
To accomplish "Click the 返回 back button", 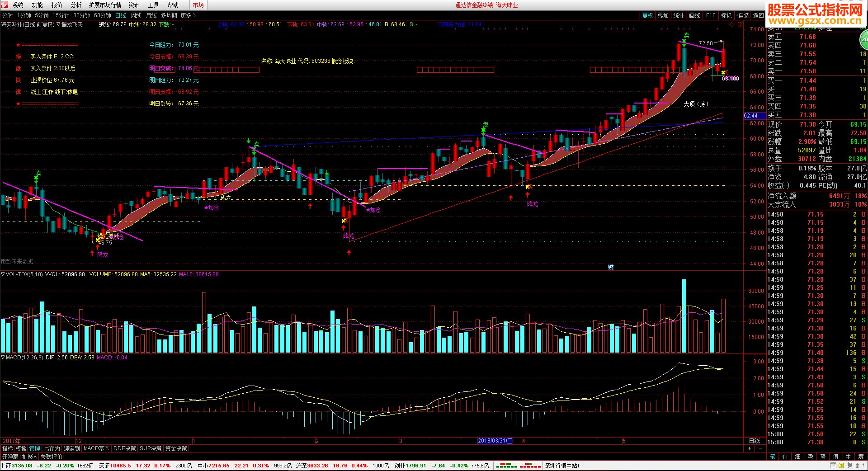I will (758, 15).
